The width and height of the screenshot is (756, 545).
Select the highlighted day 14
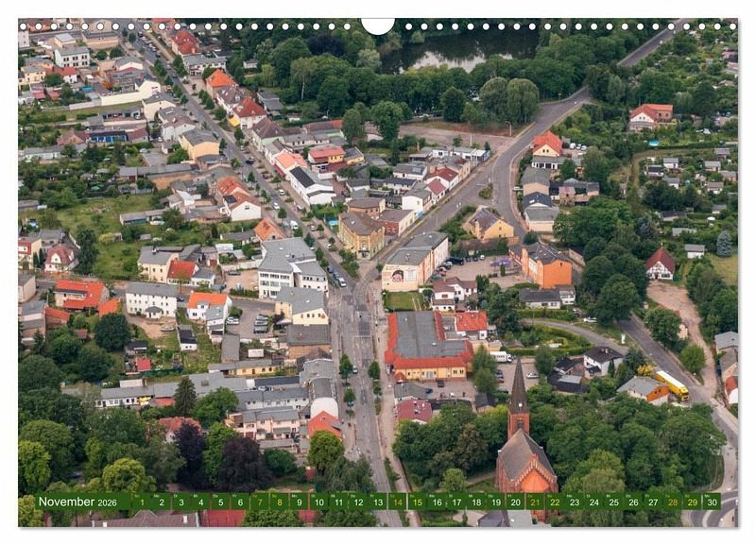(398, 502)
